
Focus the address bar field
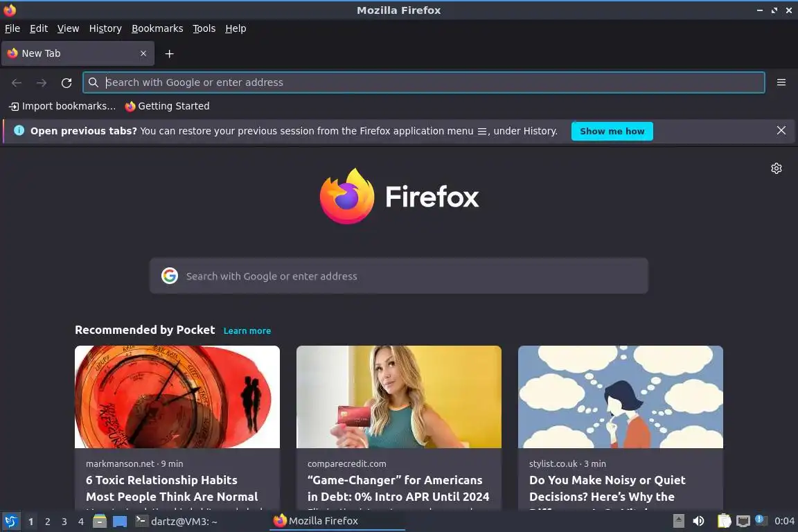click(x=423, y=82)
